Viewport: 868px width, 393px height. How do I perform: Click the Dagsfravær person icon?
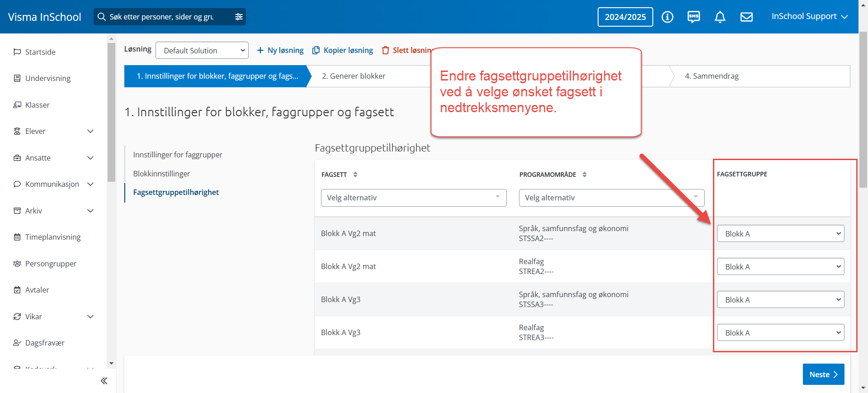(x=17, y=343)
